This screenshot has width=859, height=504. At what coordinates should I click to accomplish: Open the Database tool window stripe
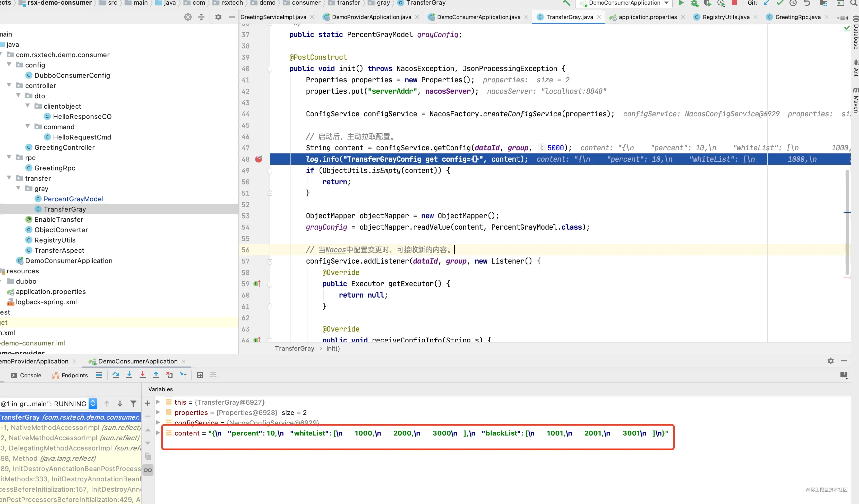[855, 33]
